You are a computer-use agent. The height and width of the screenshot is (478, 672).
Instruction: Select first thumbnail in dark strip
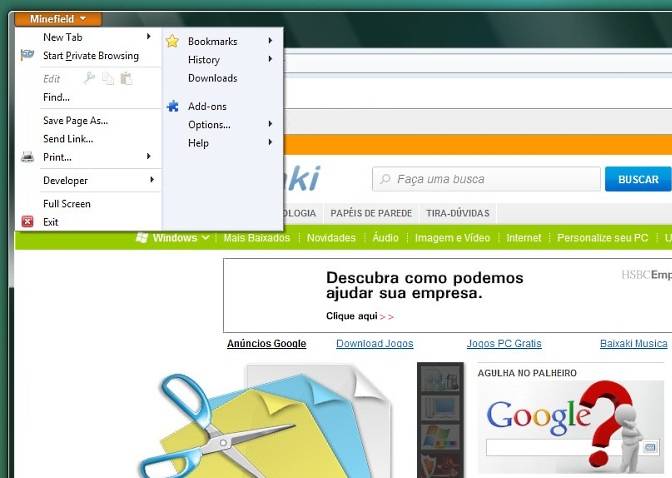click(x=440, y=380)
